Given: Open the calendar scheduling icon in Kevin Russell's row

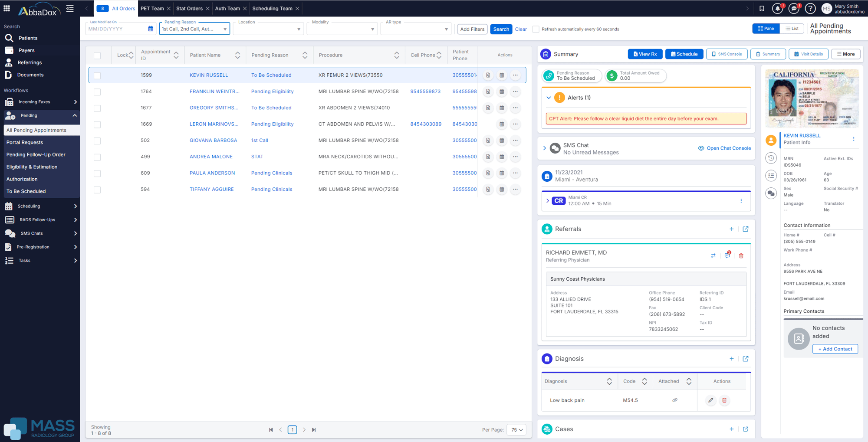Looking at the screenshot, I should 502,75.
